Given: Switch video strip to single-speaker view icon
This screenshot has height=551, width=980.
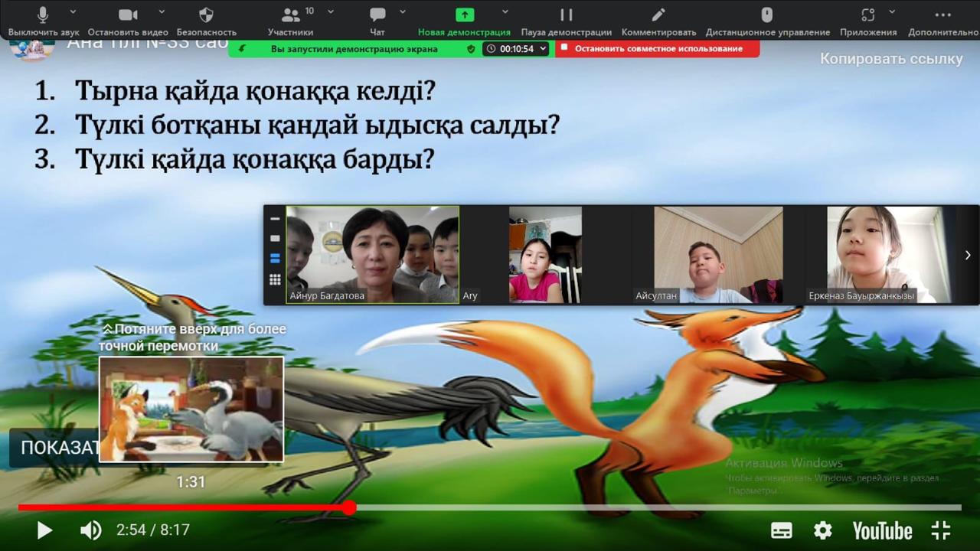Looking at the screenshot, I should pyautogui.click(x=275, y=238).
